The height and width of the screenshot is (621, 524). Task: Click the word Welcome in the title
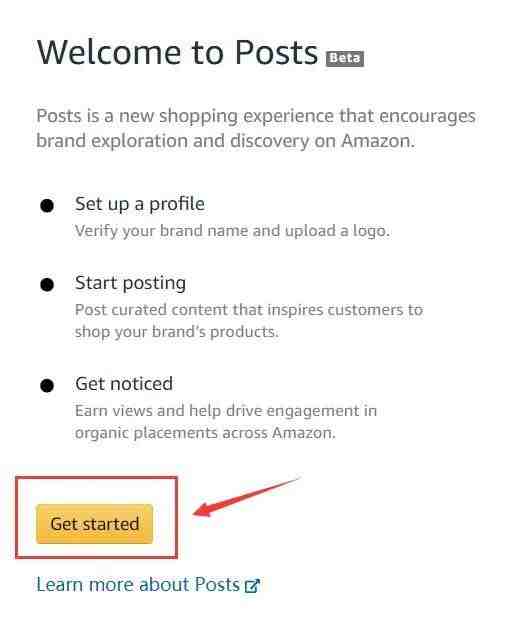(x=109, y=52)
